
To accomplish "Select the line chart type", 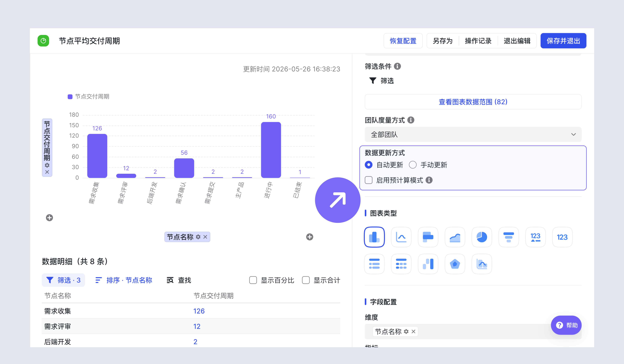I will [401, 237].
